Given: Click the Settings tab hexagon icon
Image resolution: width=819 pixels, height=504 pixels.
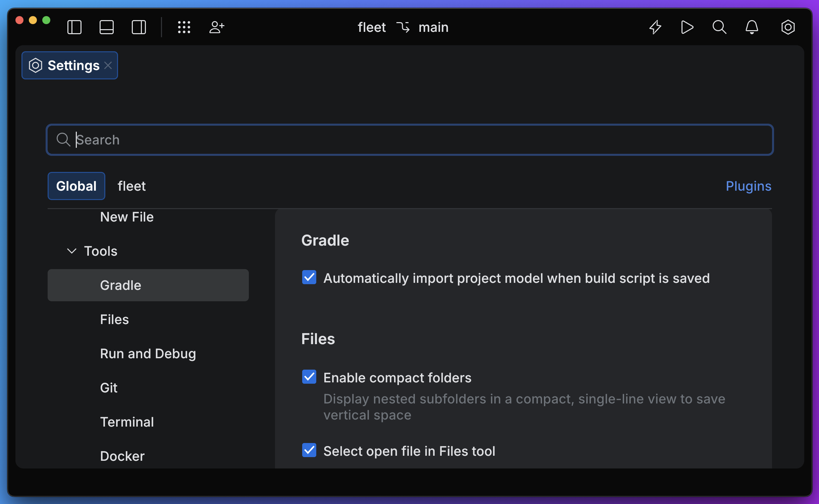Looking at the screenshot, I should tap(36, 65).
